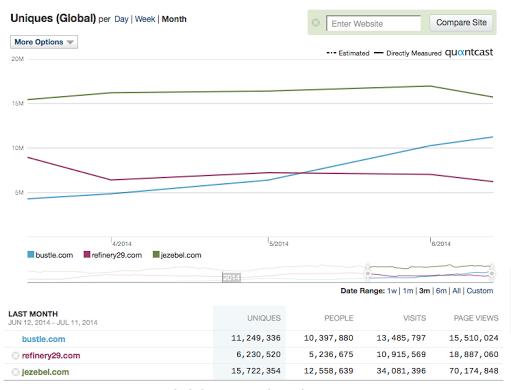Click the 2014 marker on overview timeline
Viewport: 511px width, 390px height.
(231, 278)
